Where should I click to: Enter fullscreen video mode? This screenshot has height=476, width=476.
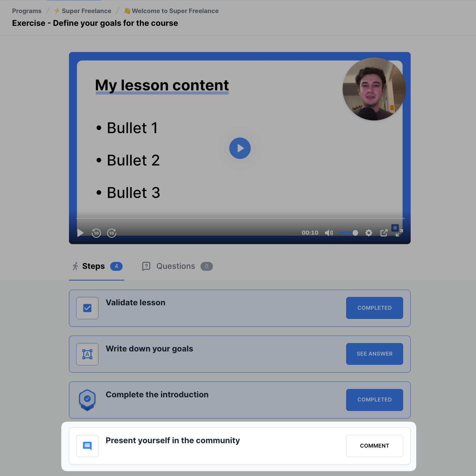point(399,233)
